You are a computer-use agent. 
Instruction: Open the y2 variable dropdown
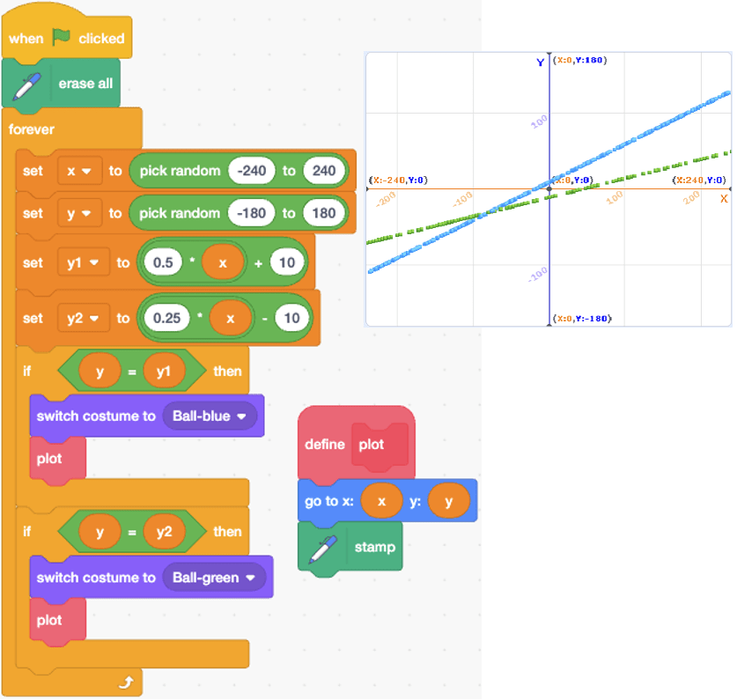(x=81, y=318)
